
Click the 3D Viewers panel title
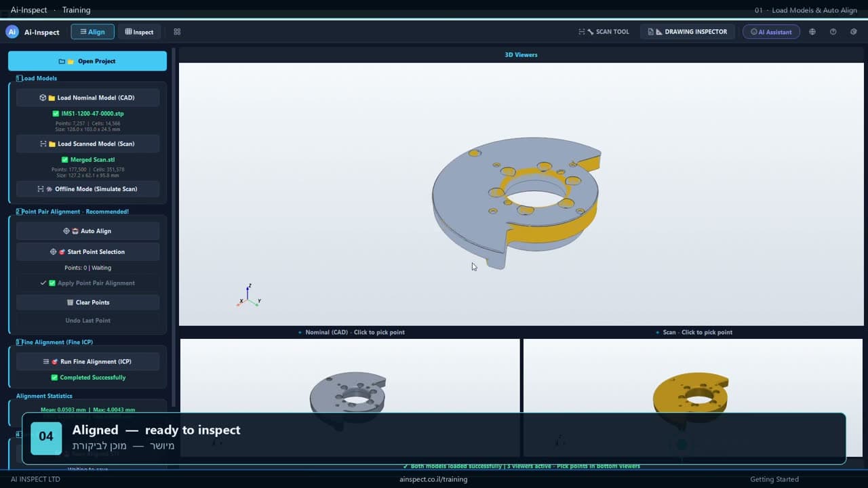click(521, 55)
